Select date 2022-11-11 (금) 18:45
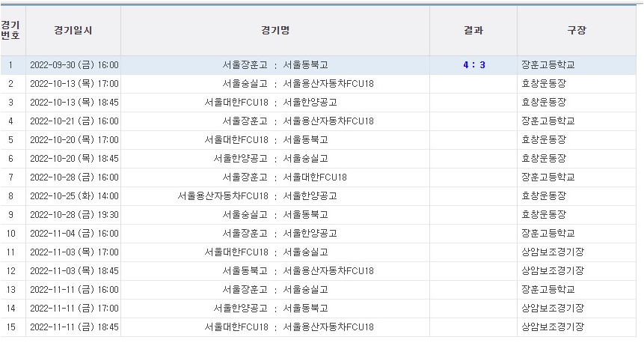 pyautogui.click(x=74, y=327)
